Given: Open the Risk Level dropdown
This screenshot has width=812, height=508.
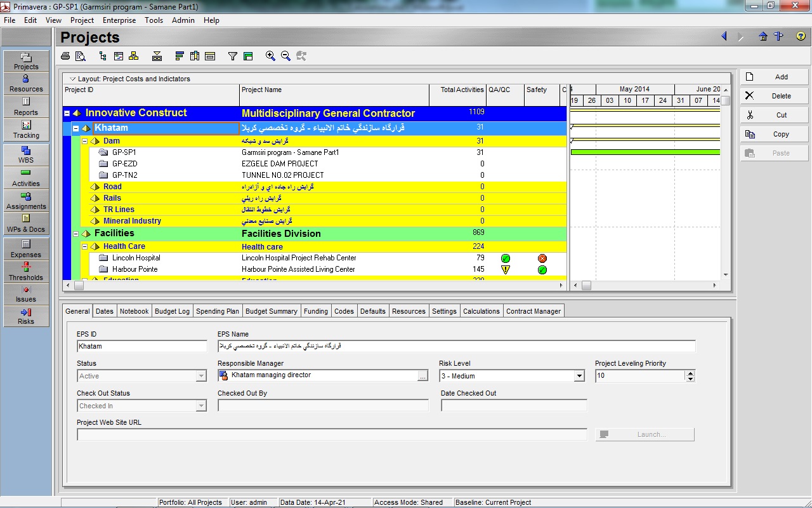Looking at the screenshot, I should [x=579, y=376].
